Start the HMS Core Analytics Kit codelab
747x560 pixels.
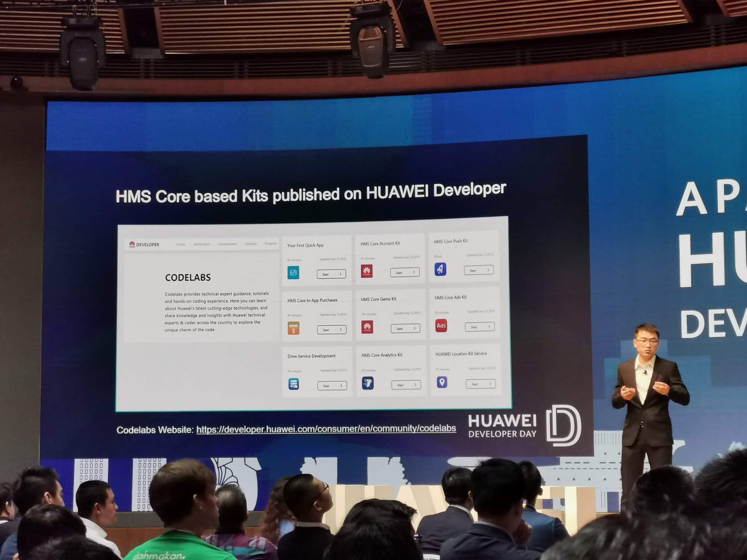406,385
